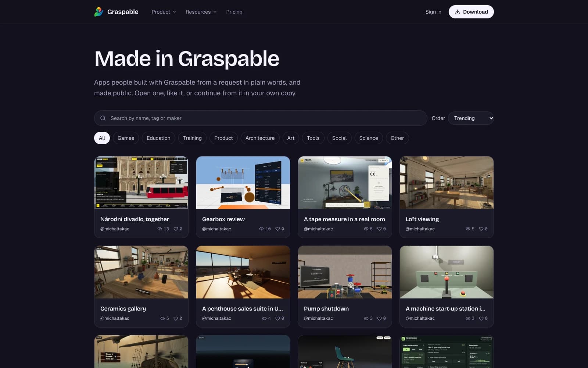The image size is (588, 368).
Task: Click Sign in
Action: [433, 12]
